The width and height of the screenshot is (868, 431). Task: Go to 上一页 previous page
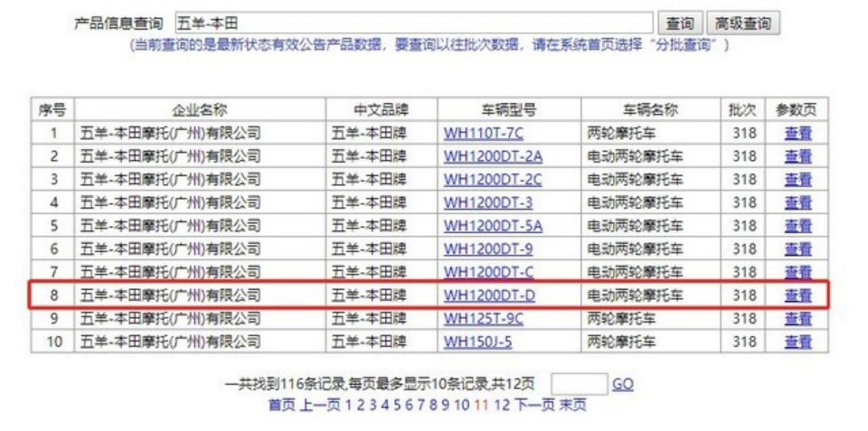point(320,405)
